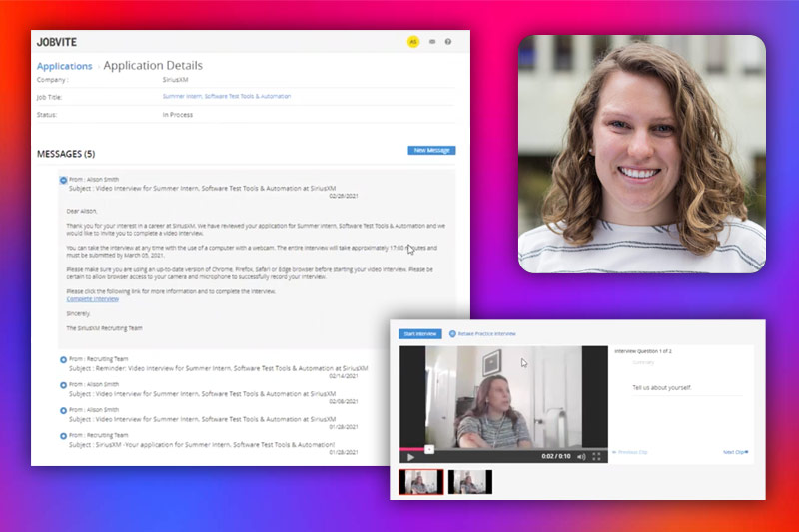799x532 pixels.
Task: Click the 'SiriusXM' company value
Action: click(176, 80)
